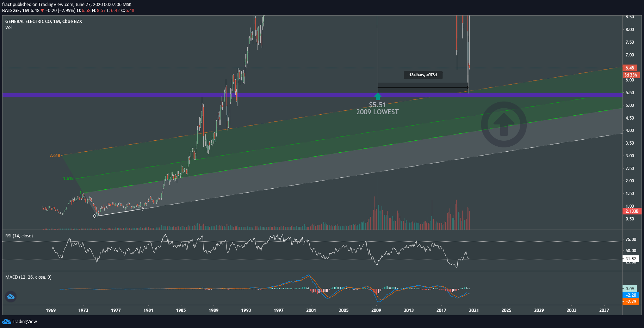644x328 pixels.
Task: Click the 'GENERAL ELECTRIC CO, 1M, Cboe BZX' title
Action: tap(44, 22)
